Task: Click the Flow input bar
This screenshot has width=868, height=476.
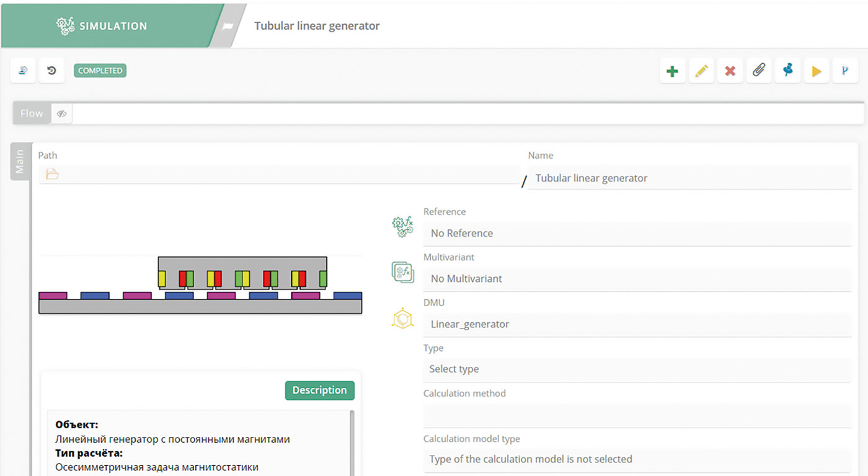Action: 468,113
